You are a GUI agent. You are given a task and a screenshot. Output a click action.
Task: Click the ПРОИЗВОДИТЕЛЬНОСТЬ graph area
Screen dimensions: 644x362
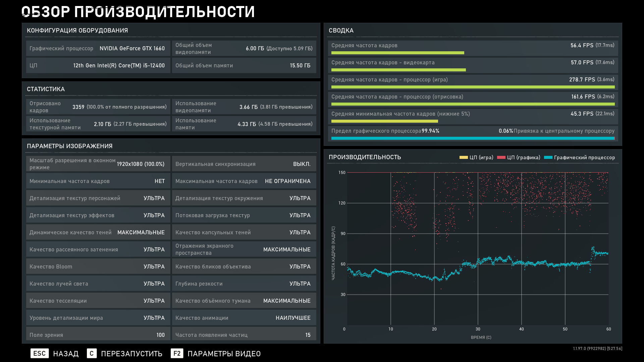(x=478, y=248)
